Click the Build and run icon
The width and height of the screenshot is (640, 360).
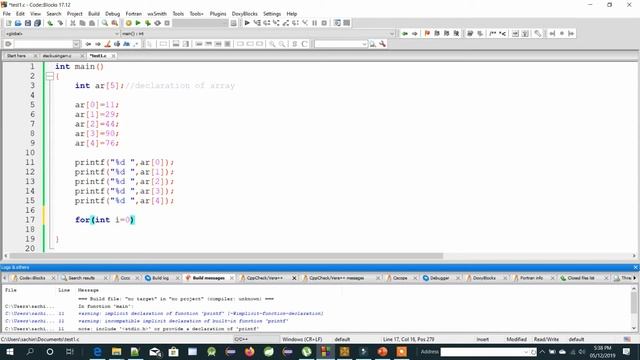click(x=148, y=23)
